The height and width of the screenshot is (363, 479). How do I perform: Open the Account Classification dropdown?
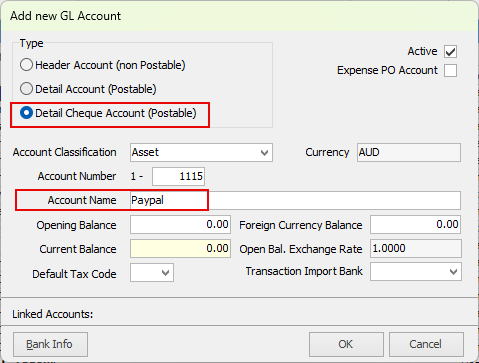tap(201, 153)
